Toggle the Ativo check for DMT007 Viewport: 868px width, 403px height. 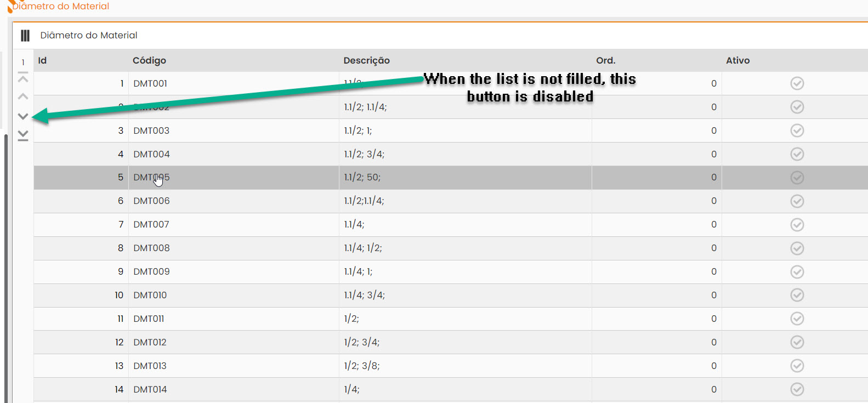coord(797,225)
